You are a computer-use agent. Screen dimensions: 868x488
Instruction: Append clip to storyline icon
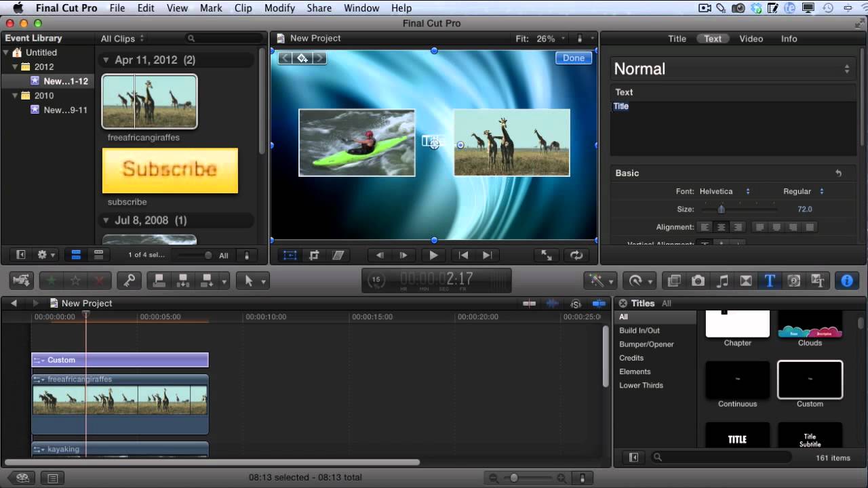(206, 280)
